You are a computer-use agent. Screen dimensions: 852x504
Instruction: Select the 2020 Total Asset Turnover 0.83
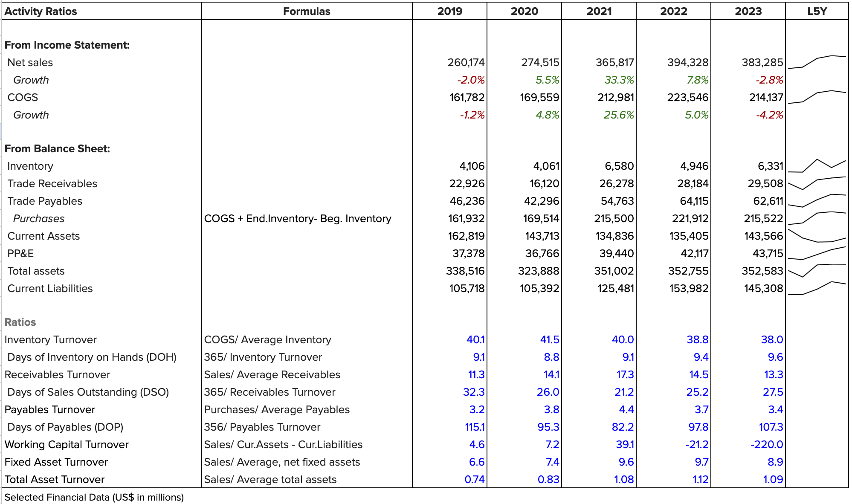click(x=548, y=480)
